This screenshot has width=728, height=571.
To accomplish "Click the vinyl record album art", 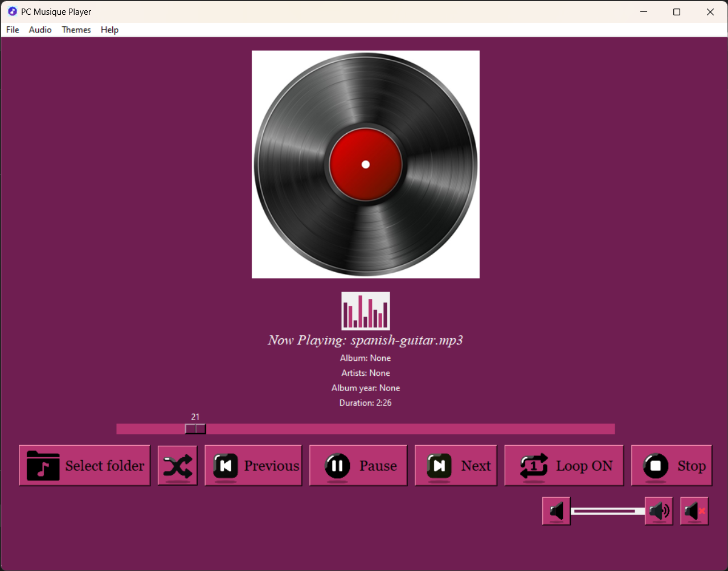I will 366,165.
